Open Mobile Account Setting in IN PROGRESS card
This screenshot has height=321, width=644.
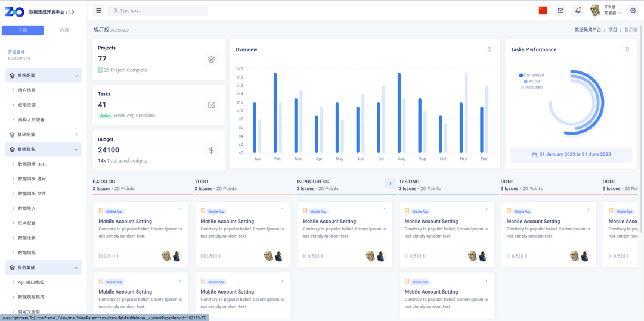tap(329, 222)
